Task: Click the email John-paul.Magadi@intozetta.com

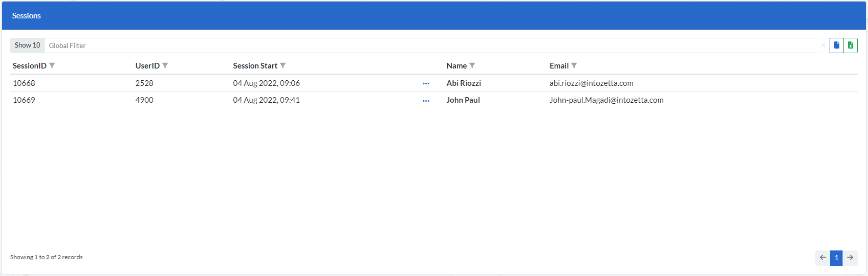Action: coord(606,100)
